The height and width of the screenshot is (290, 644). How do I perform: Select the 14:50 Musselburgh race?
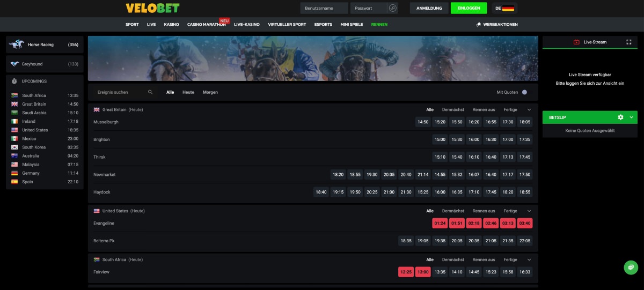coord(423,122)
